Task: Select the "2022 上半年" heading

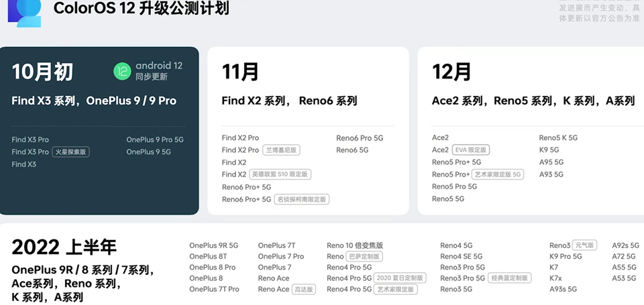Action: click(64, 247)
